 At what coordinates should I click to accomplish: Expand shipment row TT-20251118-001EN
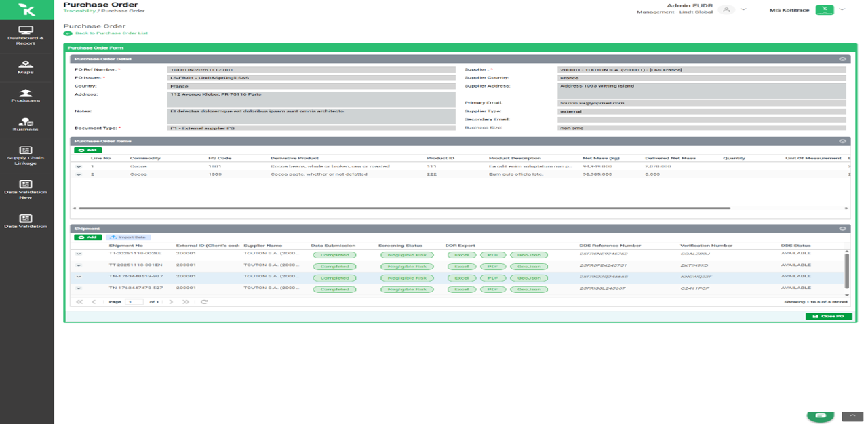pyautogui.click(x=79, y=266)
